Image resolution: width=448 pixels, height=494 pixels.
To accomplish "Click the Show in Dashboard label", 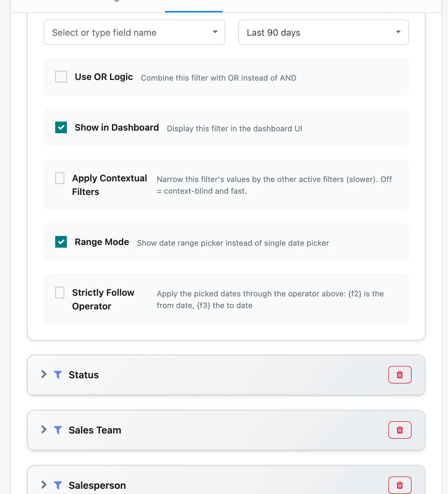I will pos(117,127).
